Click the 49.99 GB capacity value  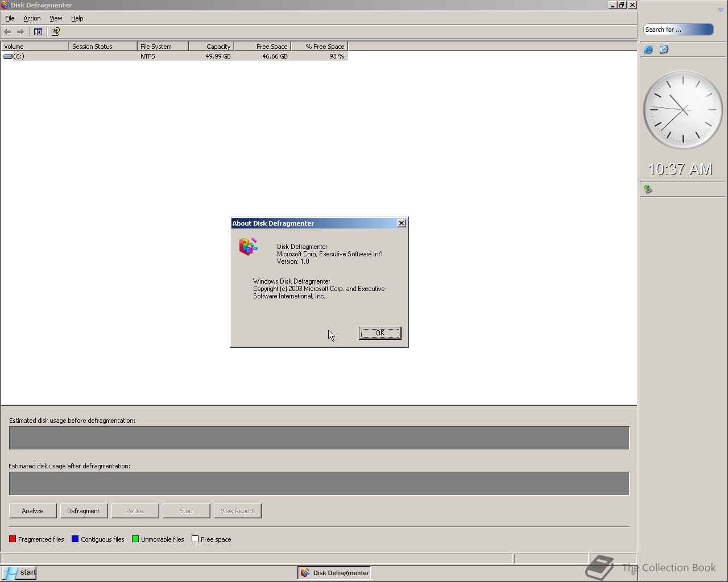coord(218,56)
